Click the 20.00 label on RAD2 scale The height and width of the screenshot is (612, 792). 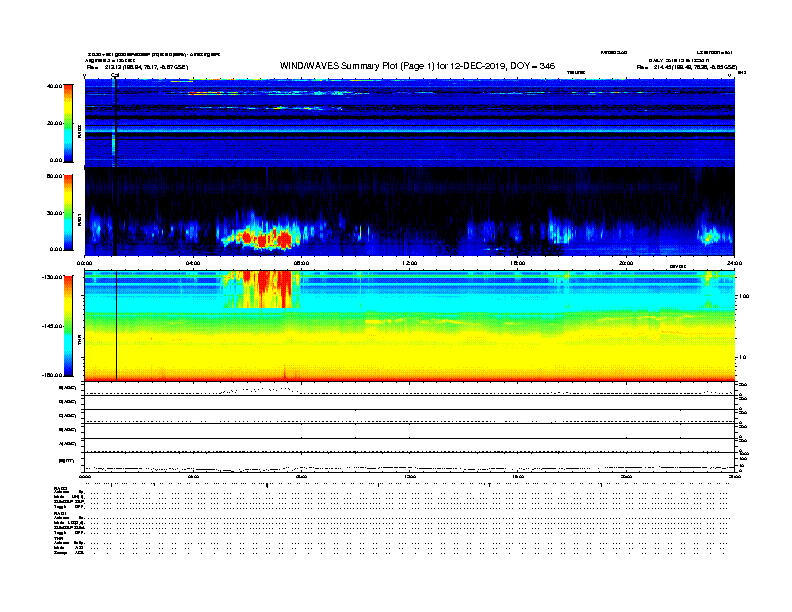[x=54, y=123]
